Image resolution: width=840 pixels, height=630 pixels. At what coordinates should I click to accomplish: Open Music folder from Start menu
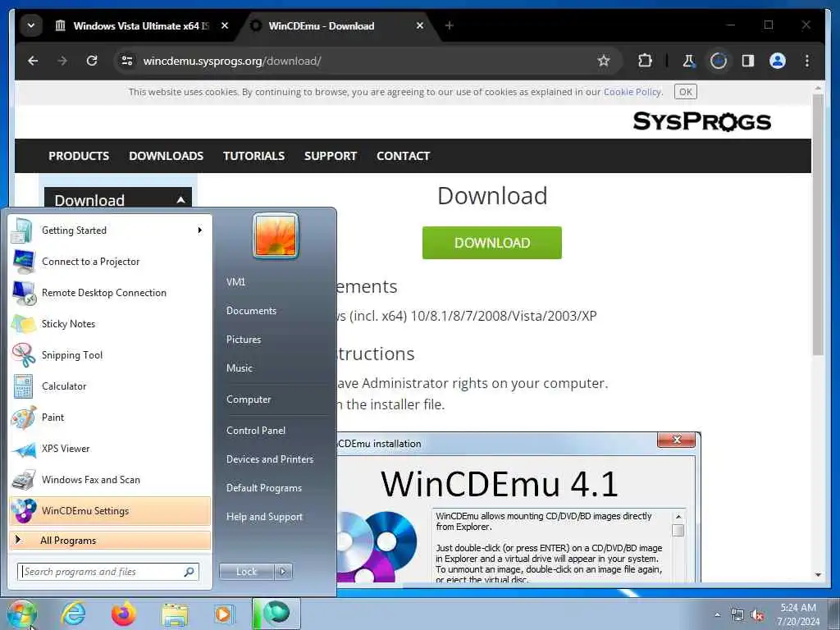pyautogui.click(x=240, y=368)
